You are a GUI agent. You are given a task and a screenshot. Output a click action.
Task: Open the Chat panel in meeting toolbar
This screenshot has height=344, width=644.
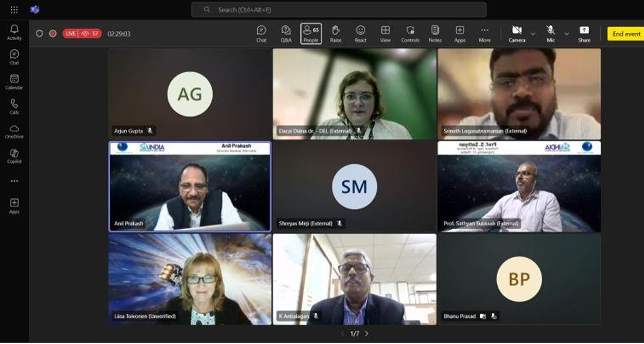(x=261, y=33)
